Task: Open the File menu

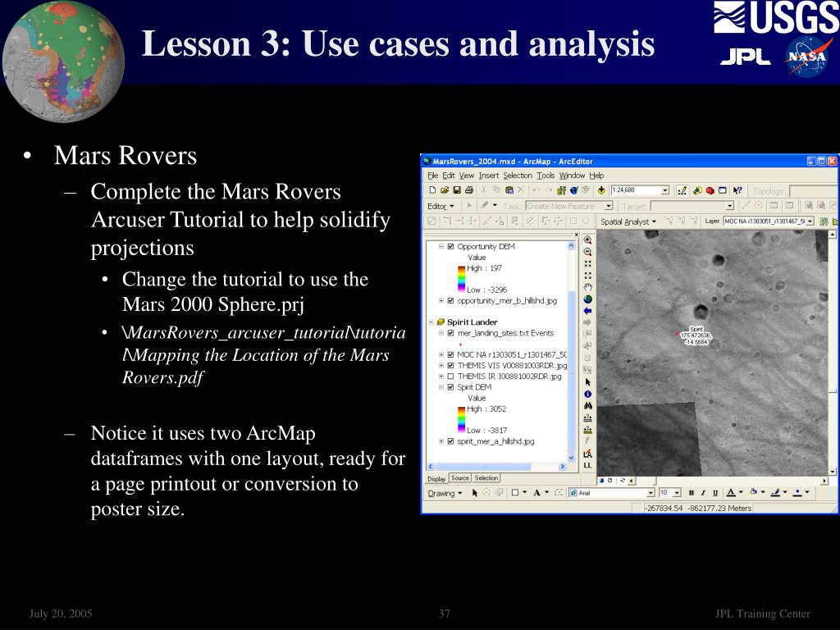Action: (x=433, y=176)
